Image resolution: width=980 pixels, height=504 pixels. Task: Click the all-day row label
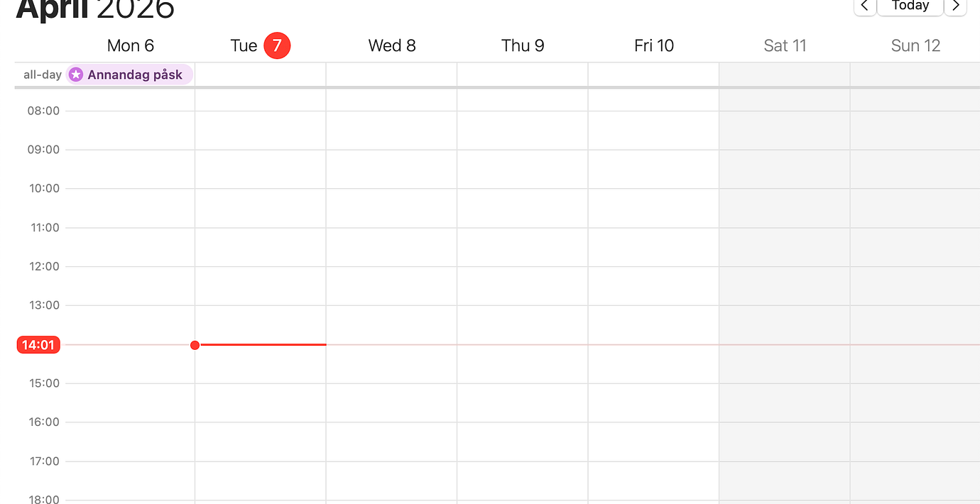coord(42,75)
